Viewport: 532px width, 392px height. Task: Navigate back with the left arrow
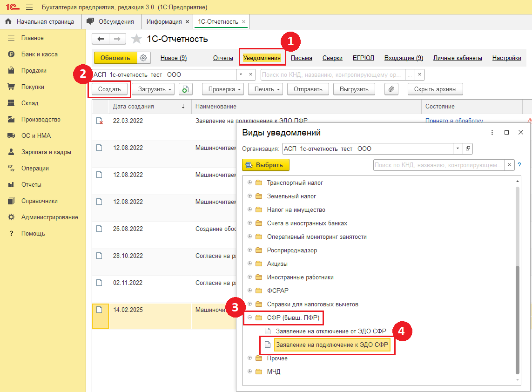[x=101, y=39]
